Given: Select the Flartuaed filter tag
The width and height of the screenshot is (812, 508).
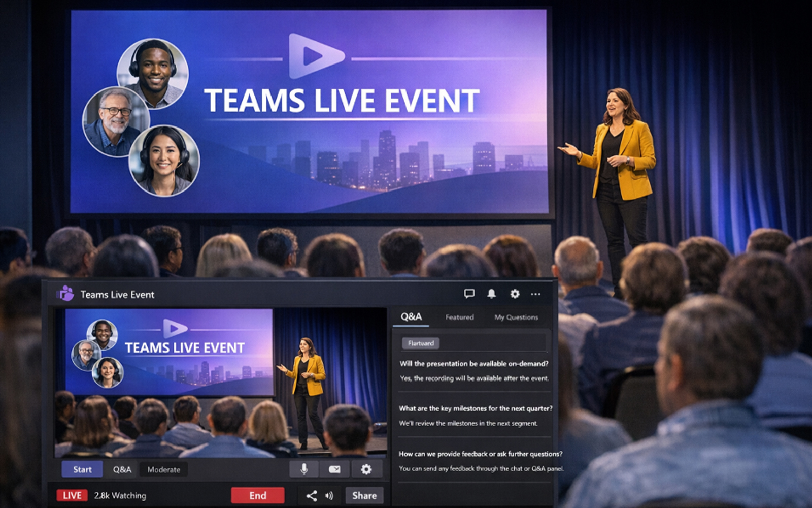Looking at the screenshot, I should click(421, 343).
